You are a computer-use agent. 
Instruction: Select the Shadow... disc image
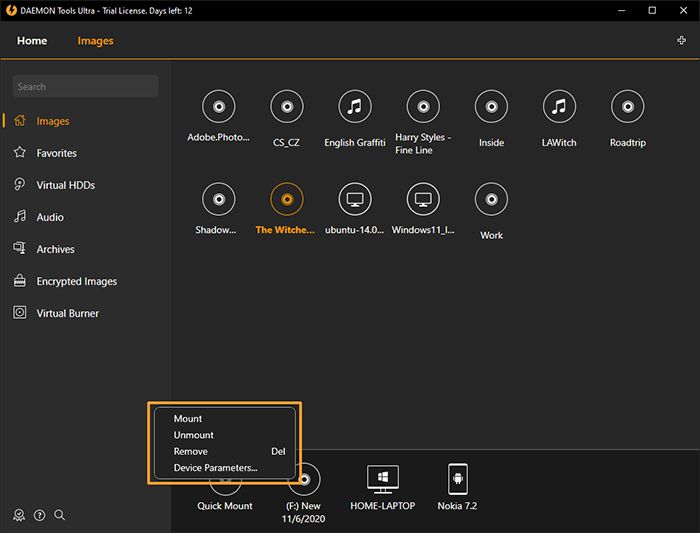tap(218, 199)
